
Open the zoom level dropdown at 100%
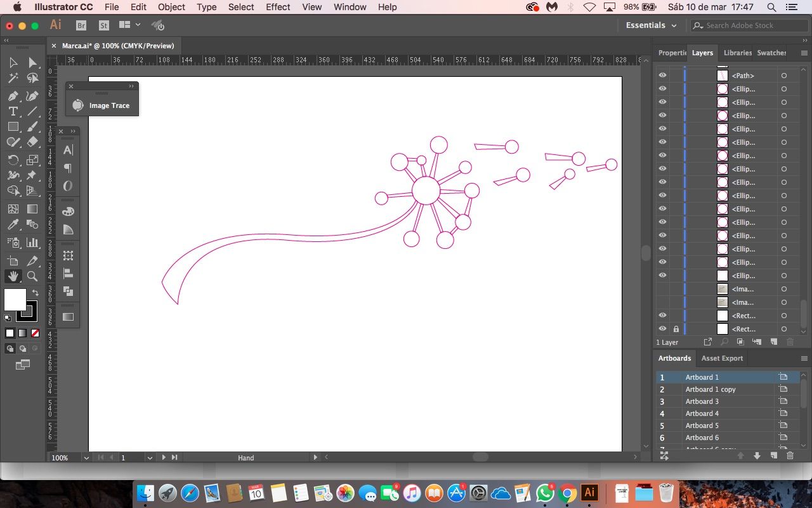tap(86, 458)
